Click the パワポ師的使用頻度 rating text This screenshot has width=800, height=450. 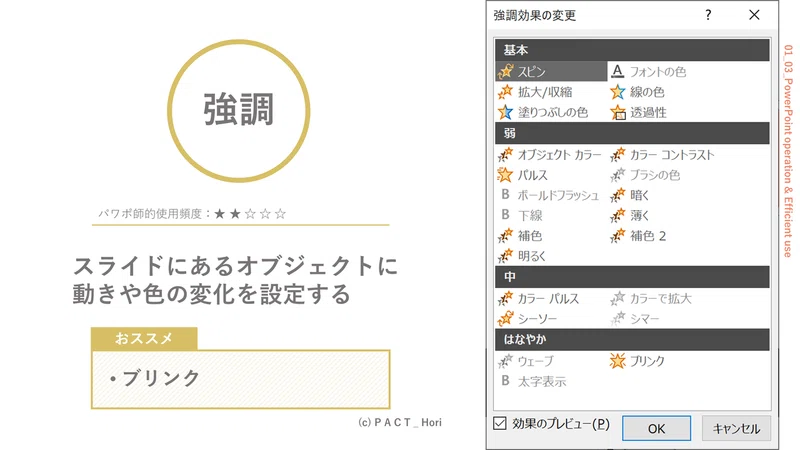click(192, 213)
